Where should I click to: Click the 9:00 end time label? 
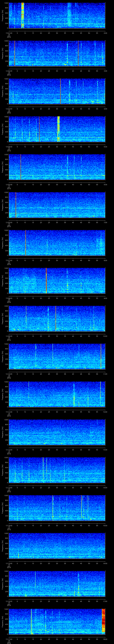105,298
